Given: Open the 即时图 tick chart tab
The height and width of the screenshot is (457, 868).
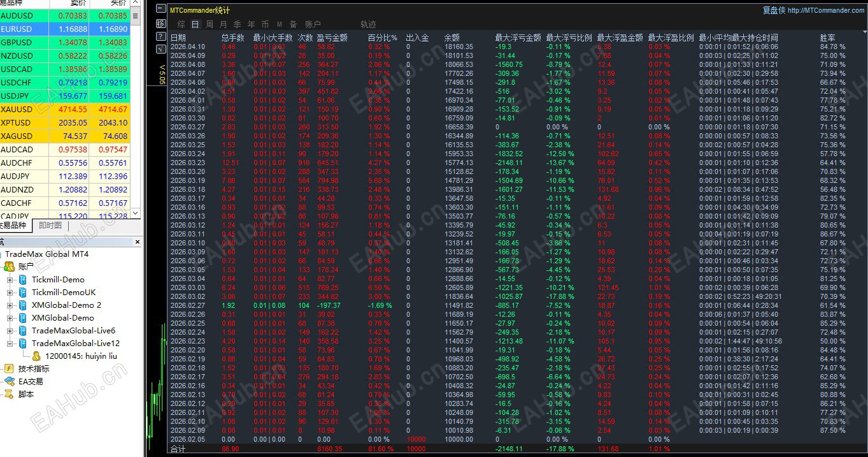Looking at the screenshot, I should (x=50, y=226).
